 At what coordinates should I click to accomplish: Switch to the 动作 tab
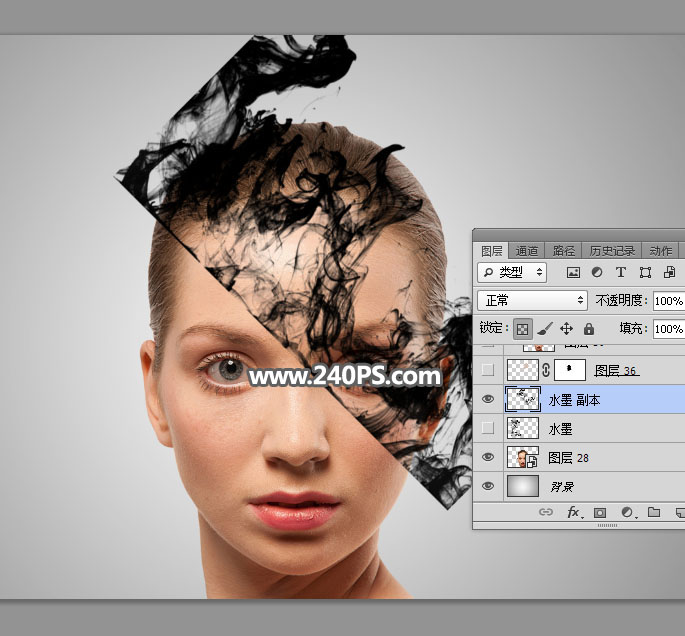click(x=660, y=251)
